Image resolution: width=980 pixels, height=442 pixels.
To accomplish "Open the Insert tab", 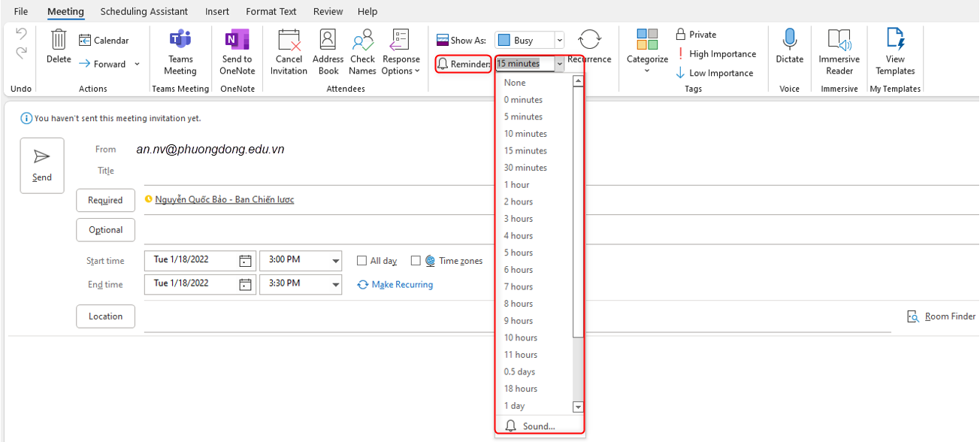I will [217, 11].
